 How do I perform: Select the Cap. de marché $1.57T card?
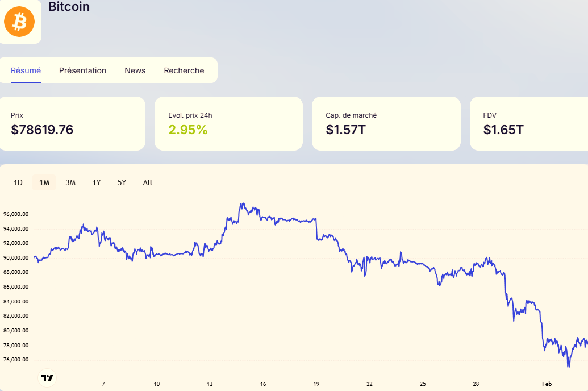(386, 123)
